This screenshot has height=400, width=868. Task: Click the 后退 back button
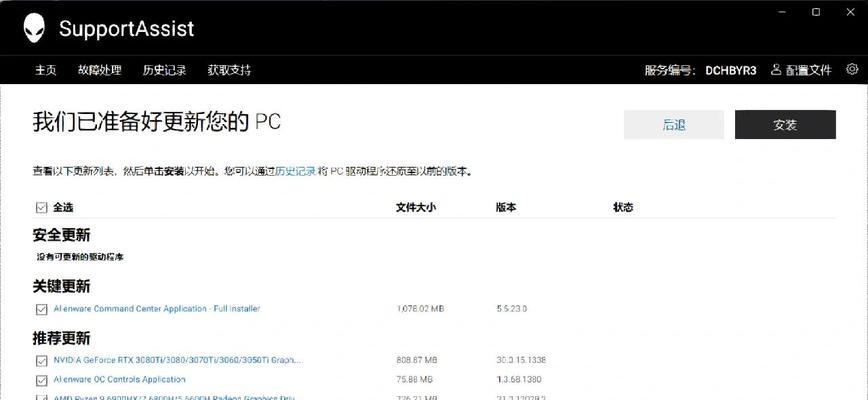pyautogui.click(x=674, y=124)
